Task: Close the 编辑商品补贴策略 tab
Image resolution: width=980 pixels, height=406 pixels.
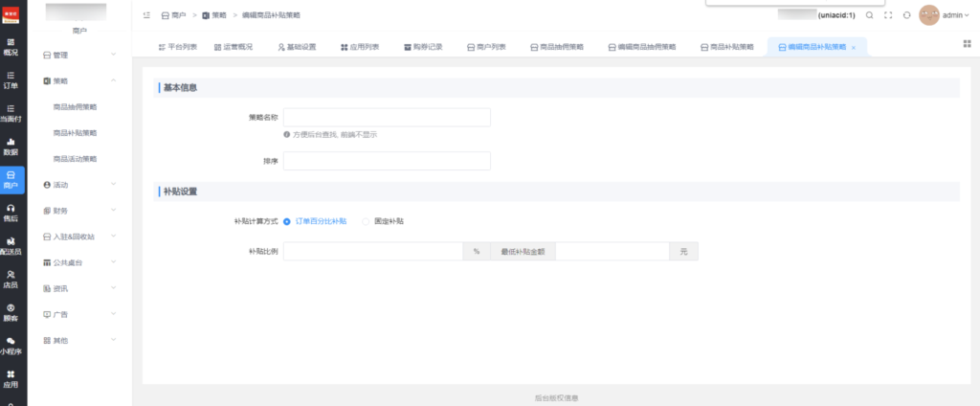Action: point(854,48)
